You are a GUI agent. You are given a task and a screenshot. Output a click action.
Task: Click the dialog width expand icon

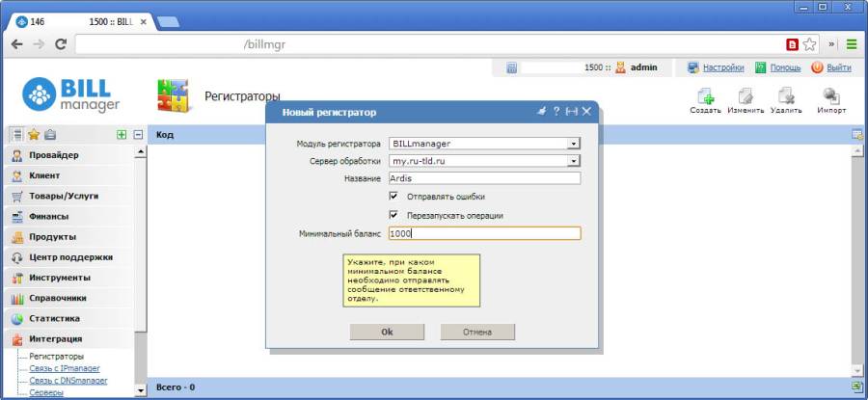click(x=572, y=112)
